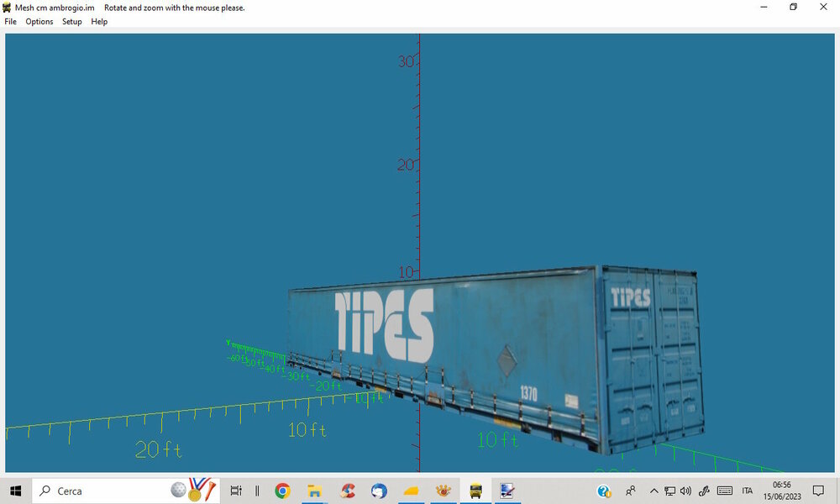840x504 pixels.
Task: Open the yellow folder app in taskbar
Action: pos(411,491)
